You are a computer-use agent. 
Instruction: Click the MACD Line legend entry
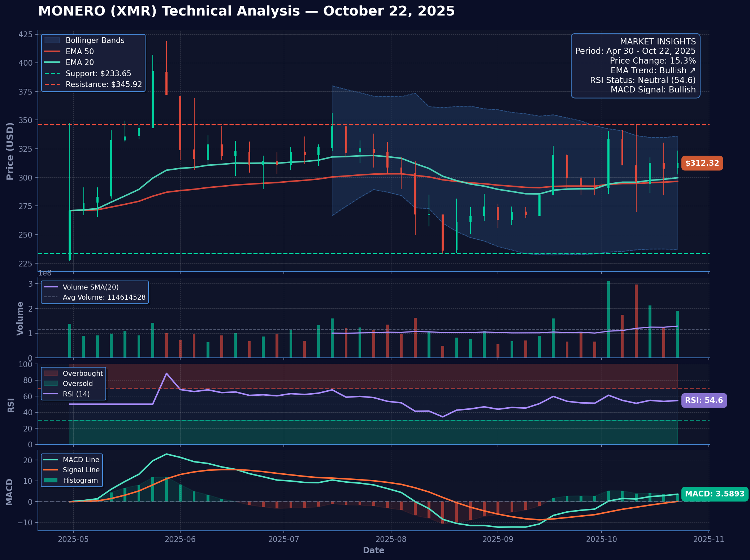coord(81,460)
